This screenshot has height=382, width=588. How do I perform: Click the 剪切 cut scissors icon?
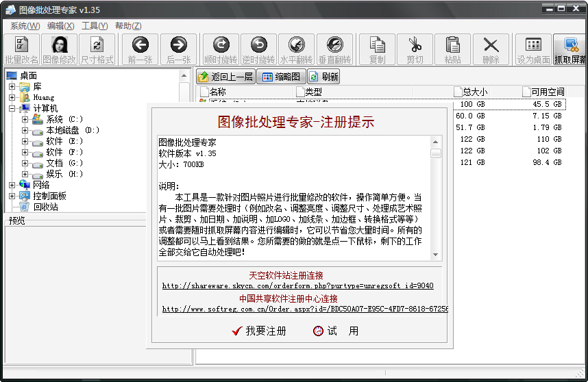click(x=415, y=49)
